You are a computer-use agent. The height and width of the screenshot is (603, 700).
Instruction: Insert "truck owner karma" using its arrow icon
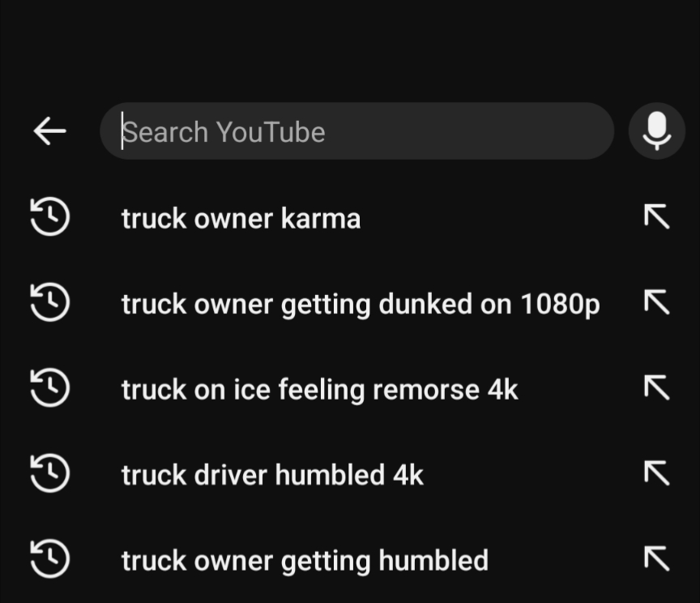[x=656, y=217]
